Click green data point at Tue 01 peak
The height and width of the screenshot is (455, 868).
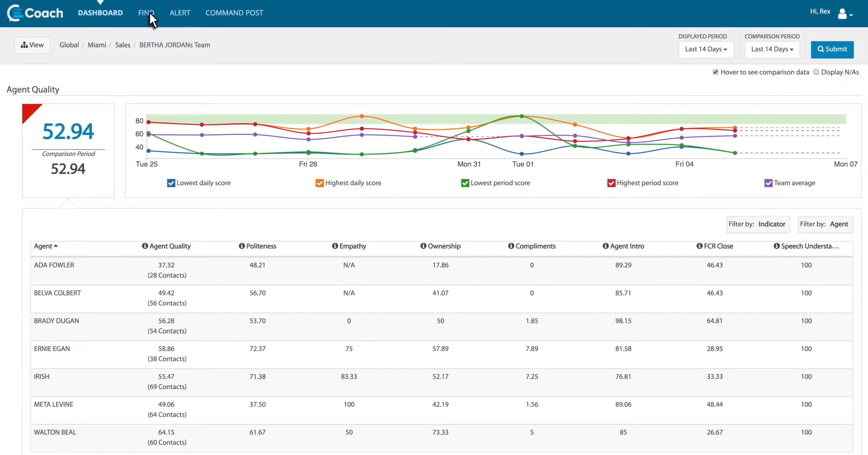tap(522, 116)
